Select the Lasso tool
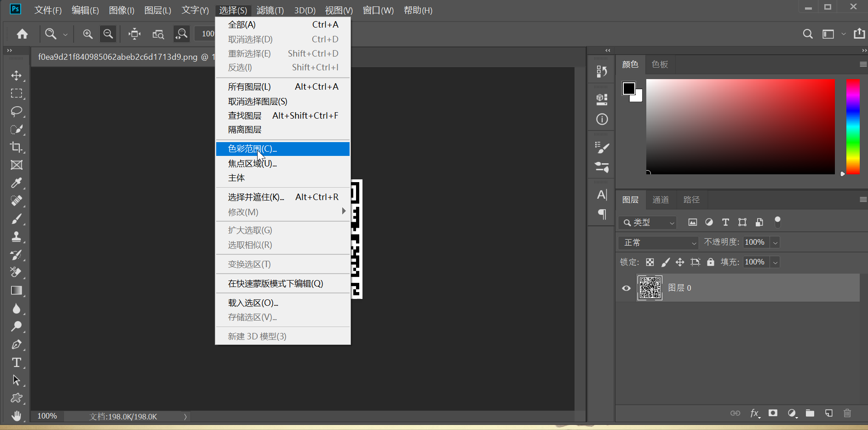This screenshot has height=430, width=868. pos(17,111)
